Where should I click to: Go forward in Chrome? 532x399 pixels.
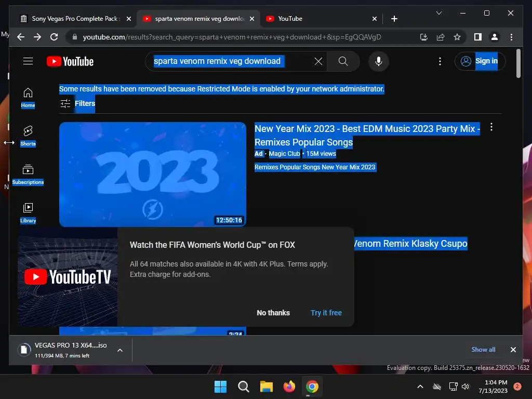[x=37, y=37]
